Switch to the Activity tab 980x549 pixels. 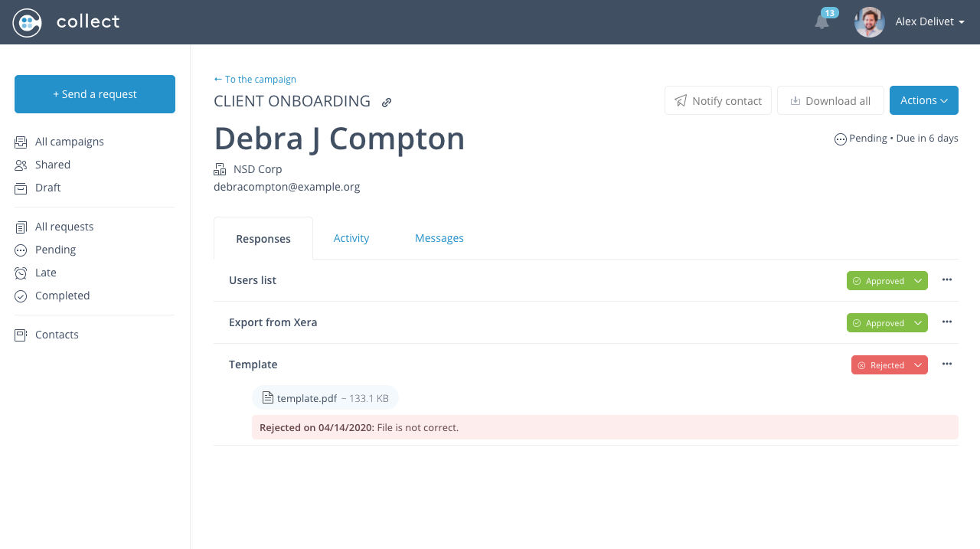pyautogui.click(x=351, y=238)
